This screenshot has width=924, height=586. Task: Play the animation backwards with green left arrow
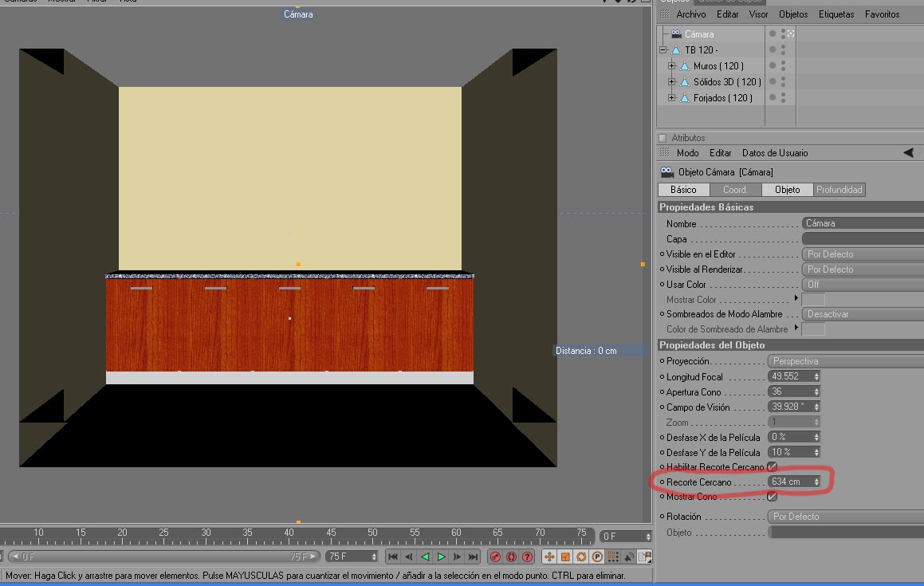[x=425, y=557]
